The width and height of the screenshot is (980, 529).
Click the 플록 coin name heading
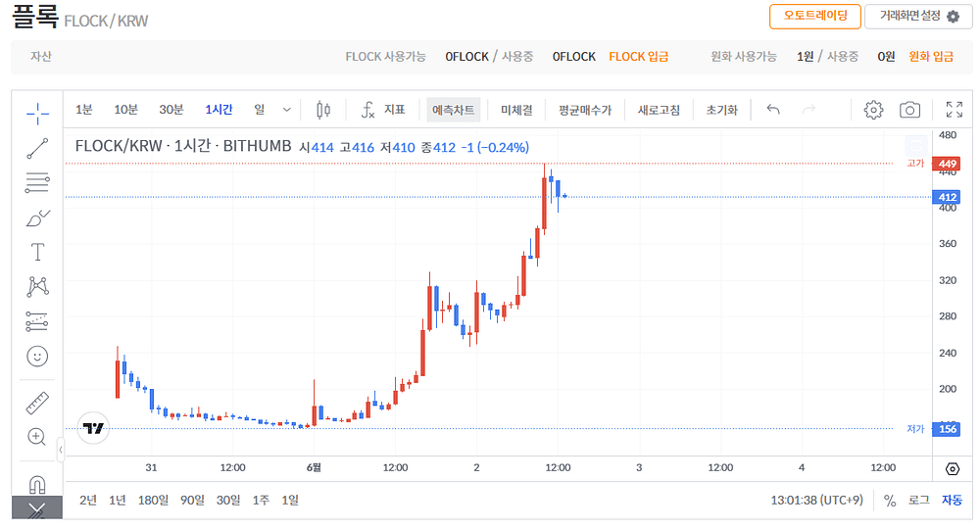coord(35,17)
